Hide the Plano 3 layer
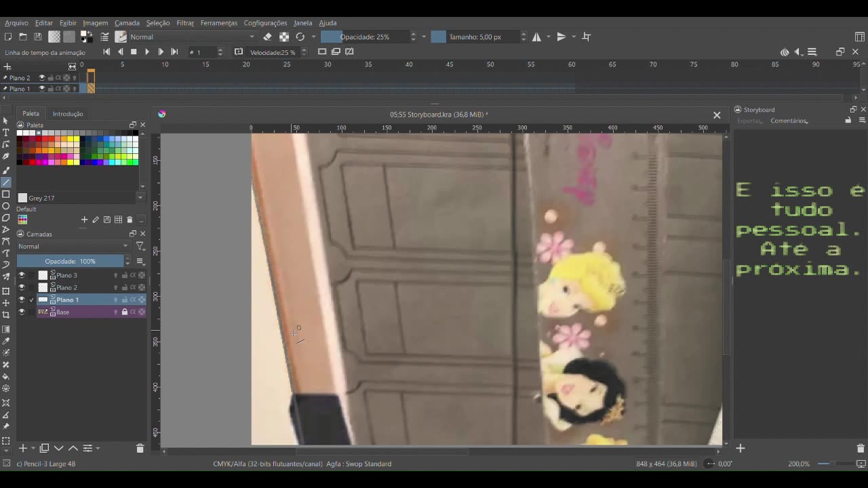Screen dimensions: 868x488 (x=22, y=275)
